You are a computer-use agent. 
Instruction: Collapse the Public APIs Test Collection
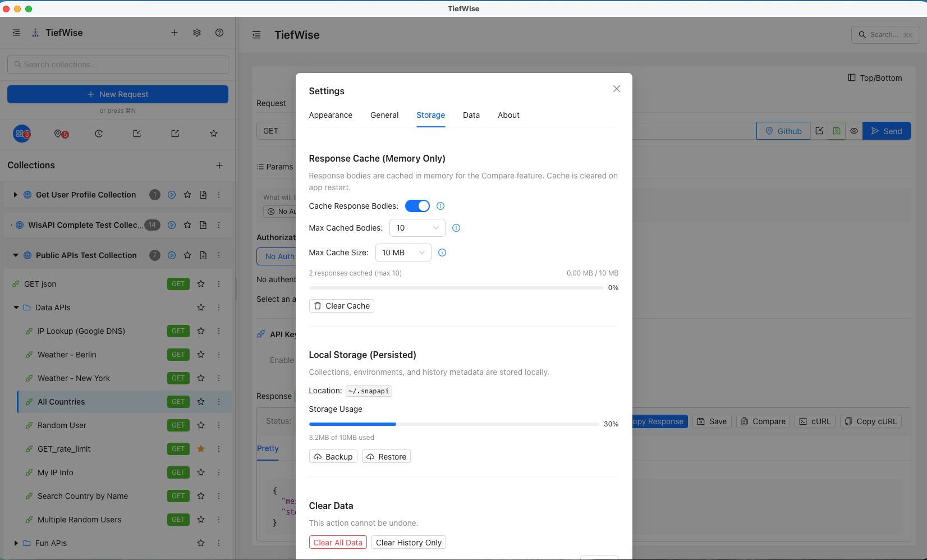(x=15, y=255)
